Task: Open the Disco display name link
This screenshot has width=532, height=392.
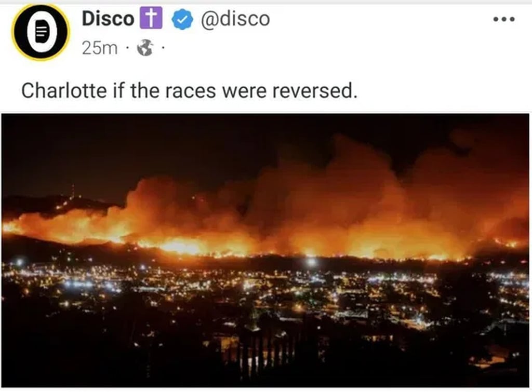Action: click(x=108, y=19)
